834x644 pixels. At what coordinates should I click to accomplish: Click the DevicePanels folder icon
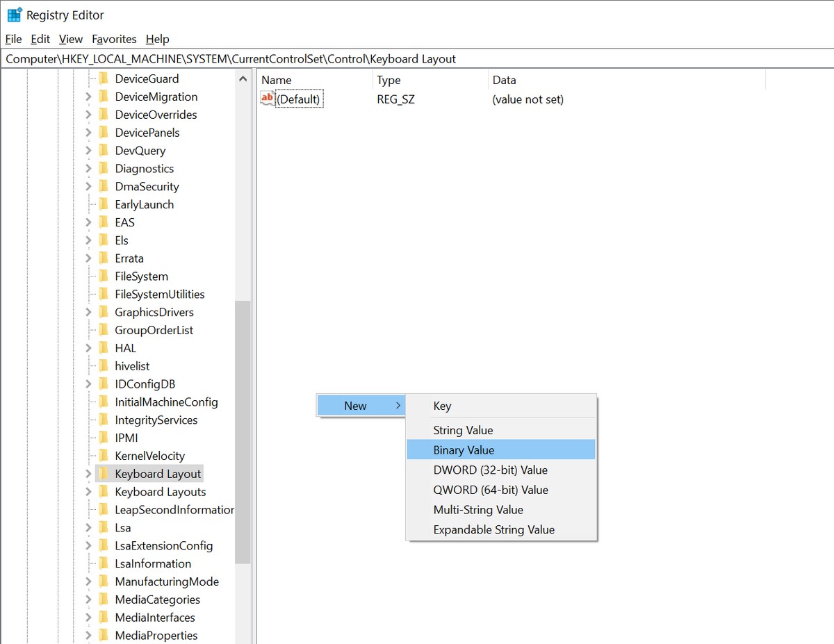pos(103,133)
